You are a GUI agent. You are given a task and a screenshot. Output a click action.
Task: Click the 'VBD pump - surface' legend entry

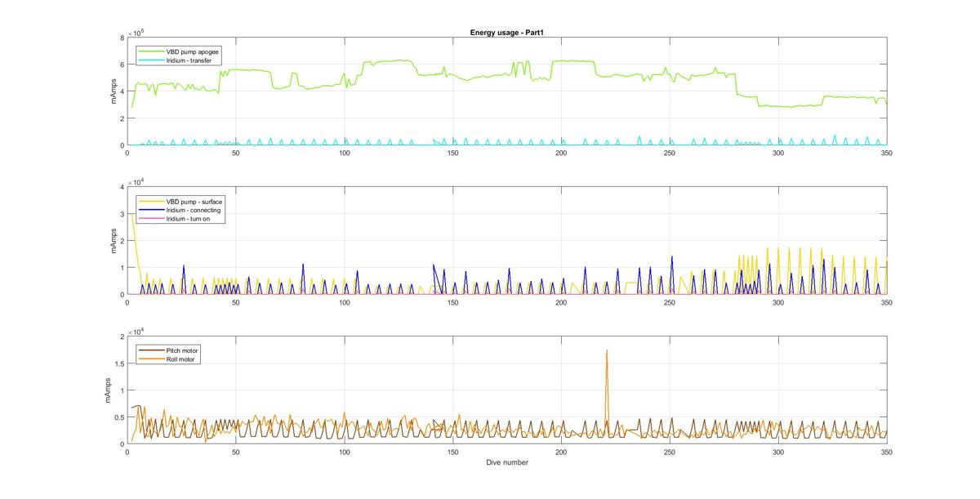180,201
